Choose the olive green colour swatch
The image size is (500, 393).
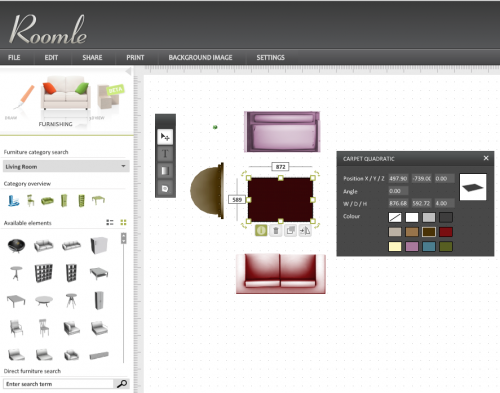[446, 246]
